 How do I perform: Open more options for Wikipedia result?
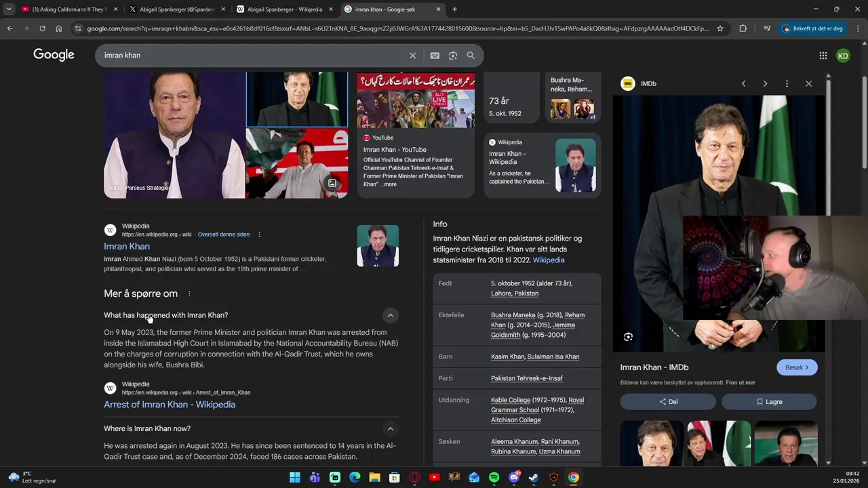coord(259,235)
